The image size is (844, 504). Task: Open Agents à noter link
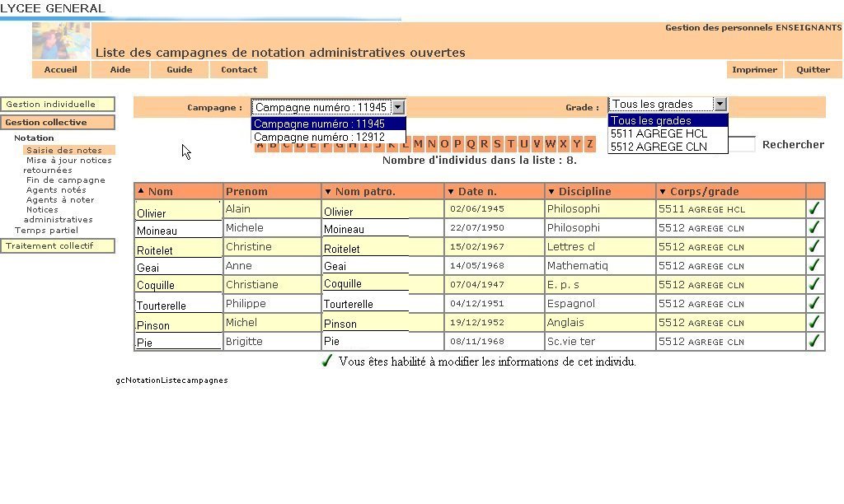pyautogui.click(x=60, y=199)
